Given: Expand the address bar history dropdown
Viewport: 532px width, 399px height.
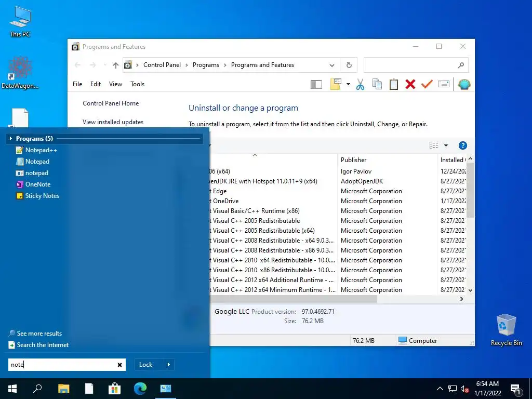Looking at the screenshot, I should click(x=332, y=65).
